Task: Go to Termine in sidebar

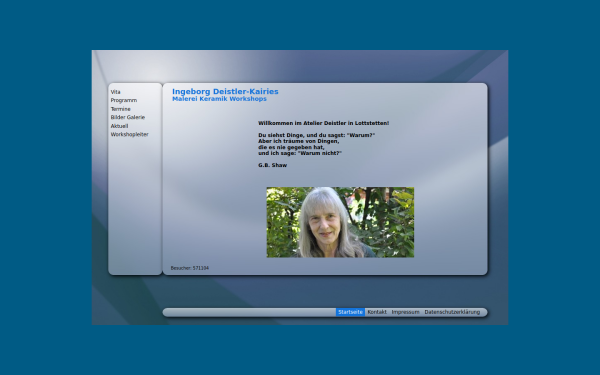Action: [x=121, y=109]
